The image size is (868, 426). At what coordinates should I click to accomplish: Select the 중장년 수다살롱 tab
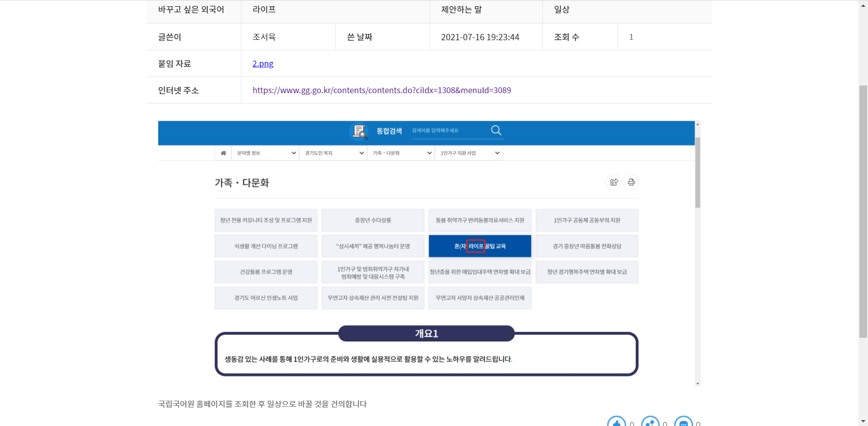(x=373, y=220)
